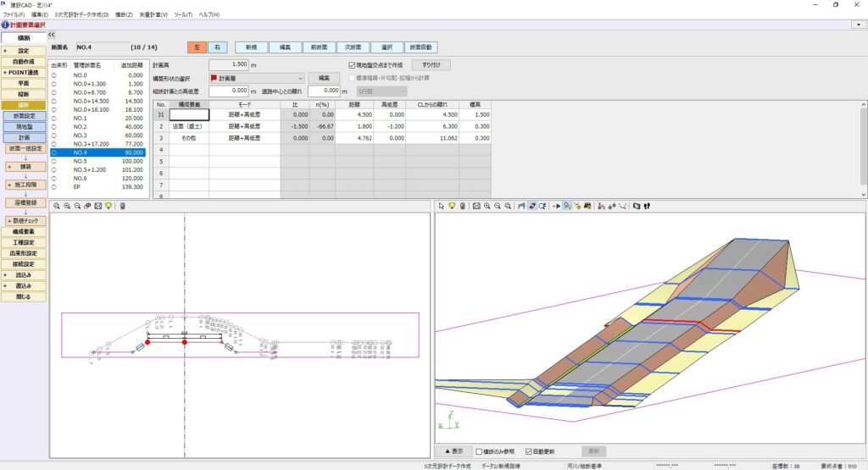Click the すり付け button
868x470 pixels.
(x=431, y=64)
